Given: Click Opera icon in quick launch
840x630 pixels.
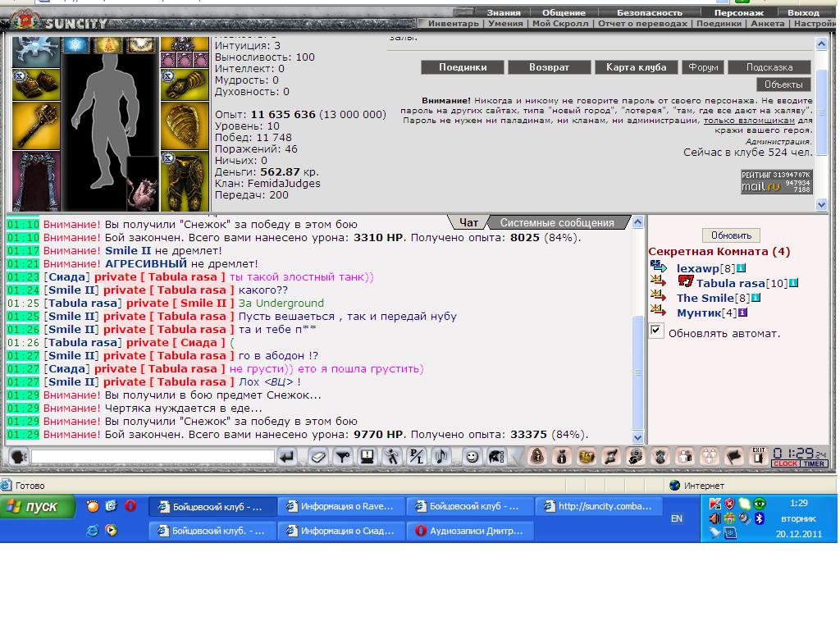Looking at the screenshot, I should tap(130, 505).
